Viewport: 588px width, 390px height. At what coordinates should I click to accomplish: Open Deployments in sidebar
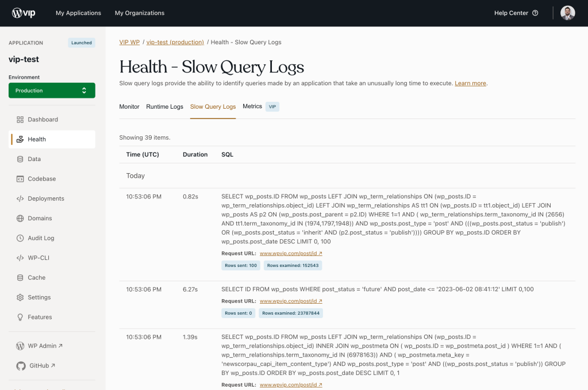pyautogui.click(x=52, y=198)
